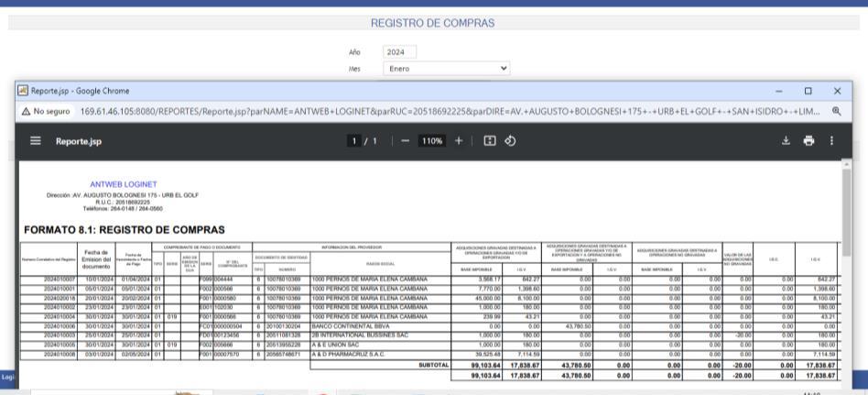Click the FORMATO 8.1: REGISTRO DE COMPRAS heading
The image size is (868, 395).
(125, 230)
